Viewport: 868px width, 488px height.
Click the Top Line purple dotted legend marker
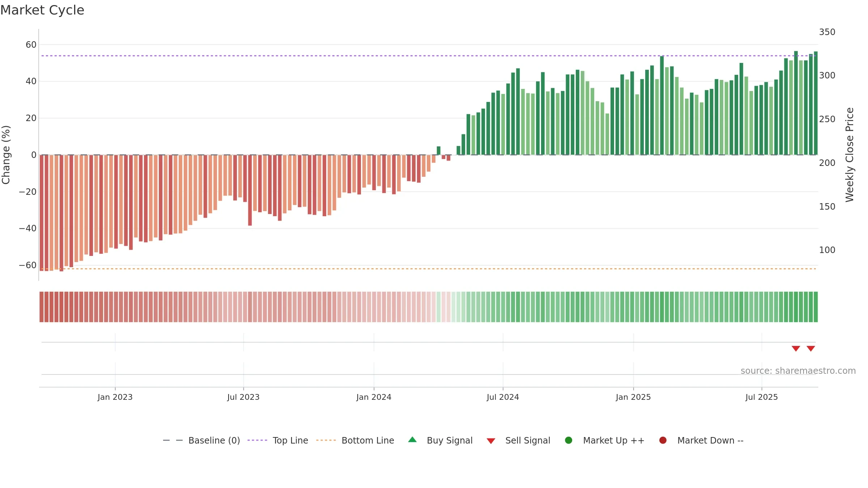[257, 440]
